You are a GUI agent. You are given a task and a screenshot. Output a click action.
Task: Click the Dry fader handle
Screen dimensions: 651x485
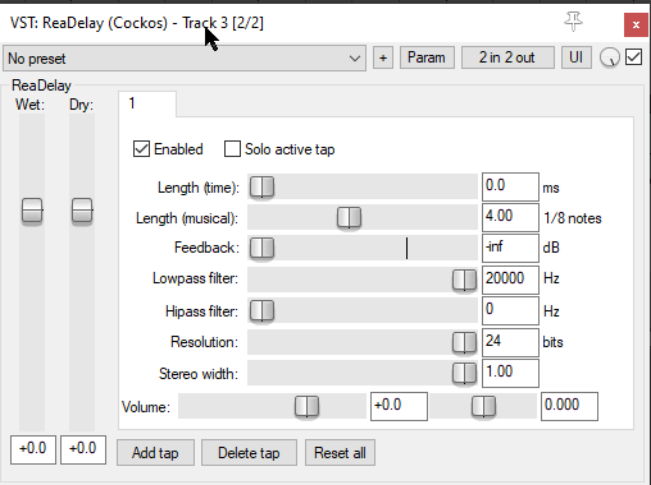[82, 211]
